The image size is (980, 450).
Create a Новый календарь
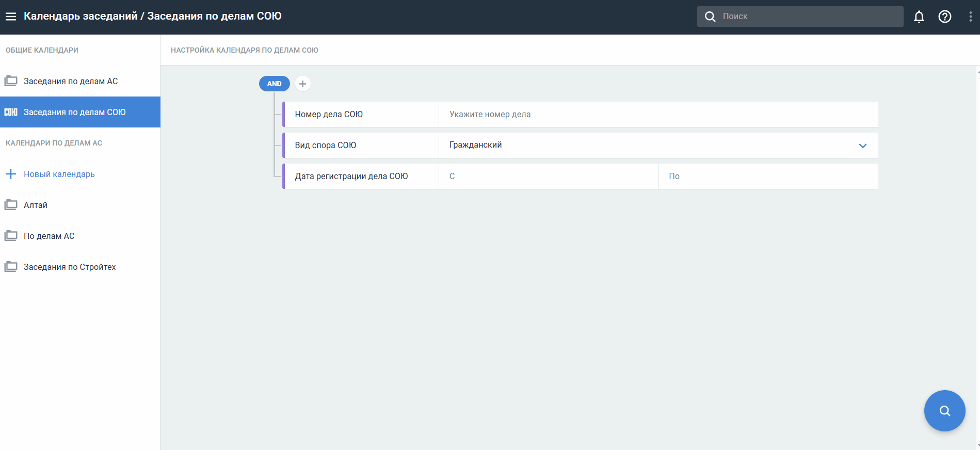(59, 174)
